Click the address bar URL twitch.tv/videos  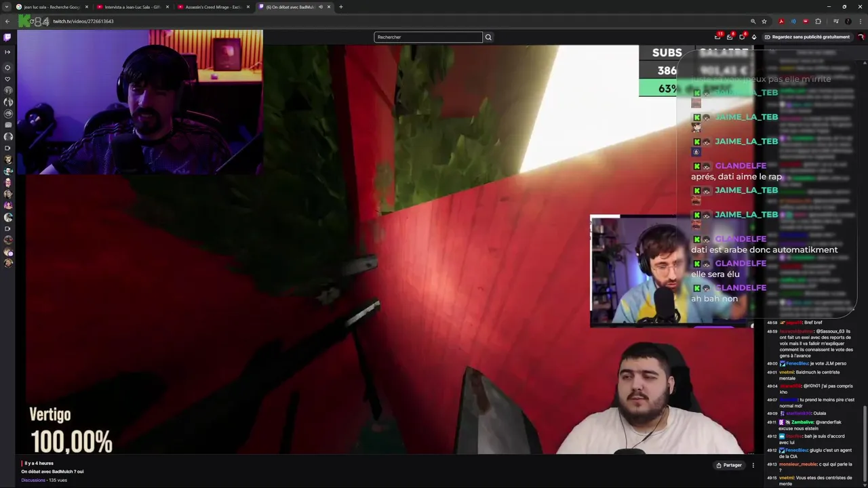click(83, 21)
